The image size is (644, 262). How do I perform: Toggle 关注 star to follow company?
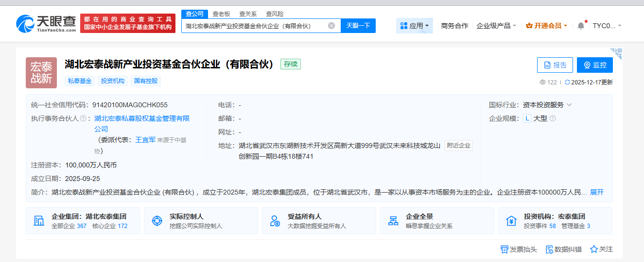pyautogui.click(x=601, y=249)
